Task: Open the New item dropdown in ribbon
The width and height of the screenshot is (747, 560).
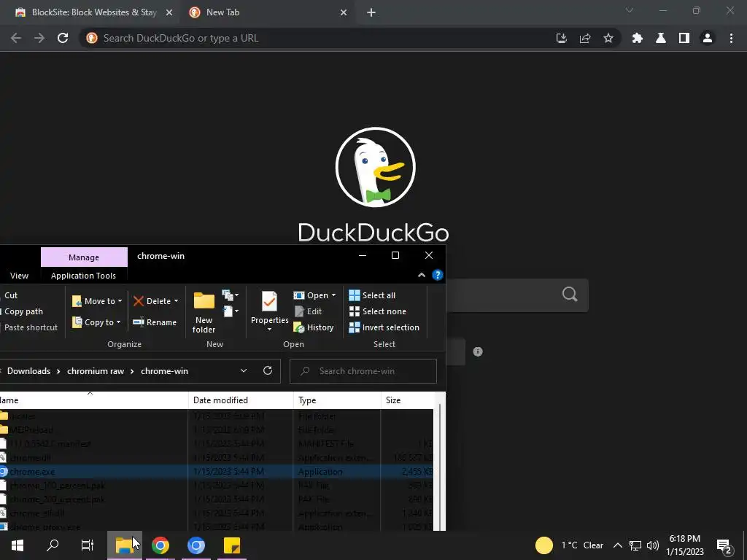Action: click(x=231, y=296)
